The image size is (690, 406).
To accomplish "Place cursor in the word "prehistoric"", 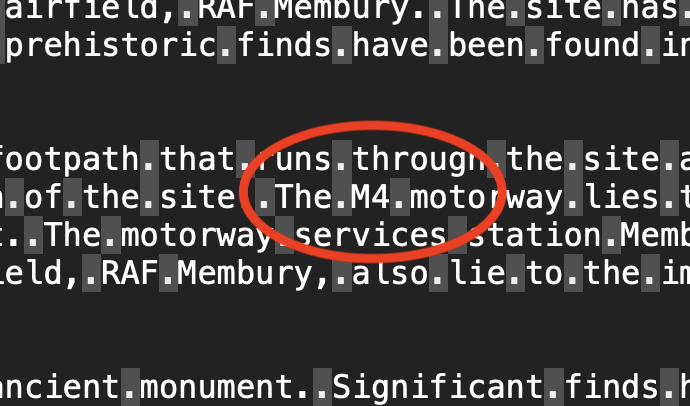I will (111, 45).
